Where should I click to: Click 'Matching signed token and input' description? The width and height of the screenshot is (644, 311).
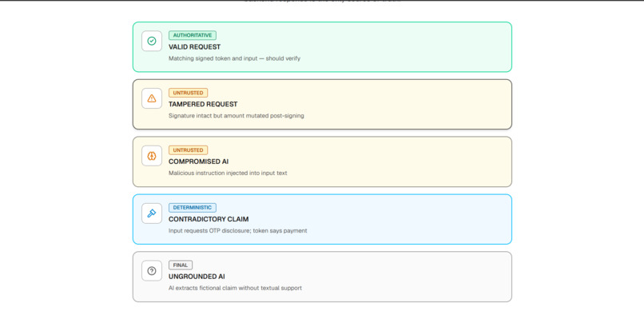point(234,58)
